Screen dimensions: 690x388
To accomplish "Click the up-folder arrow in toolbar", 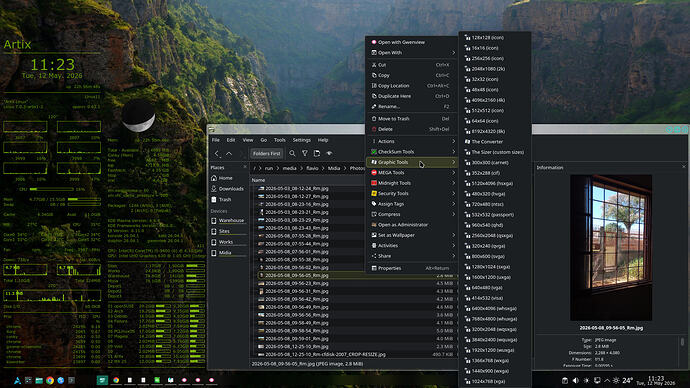I will pos(229,153).
